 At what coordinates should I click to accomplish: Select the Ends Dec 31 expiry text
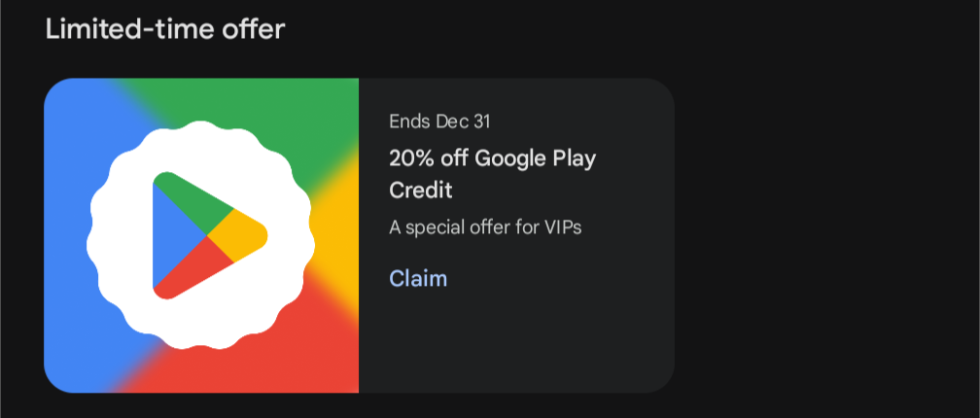coord(439,122)
